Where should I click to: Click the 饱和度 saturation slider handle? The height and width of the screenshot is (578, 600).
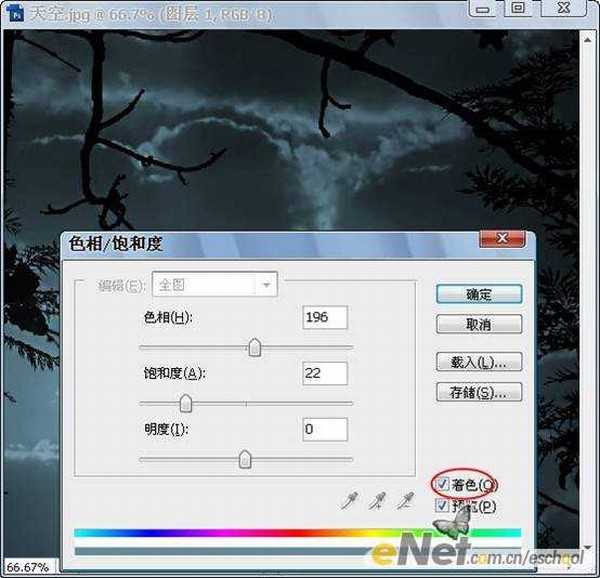point(186,403)
